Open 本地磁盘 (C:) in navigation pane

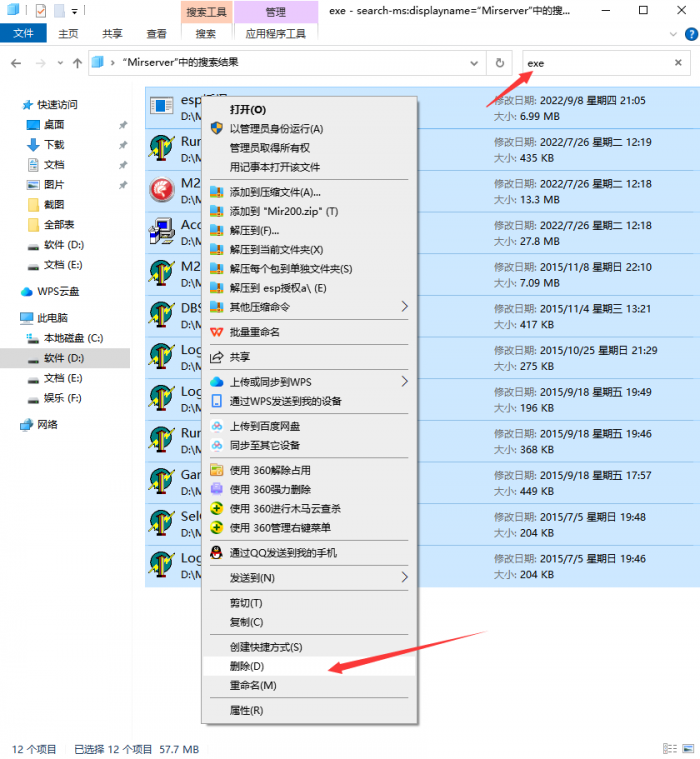coord(73,338)
